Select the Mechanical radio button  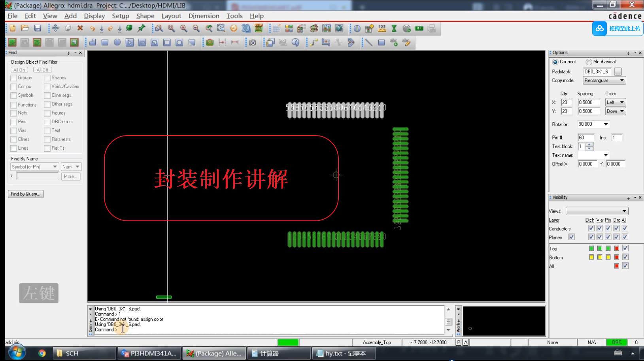coord(589,62)
